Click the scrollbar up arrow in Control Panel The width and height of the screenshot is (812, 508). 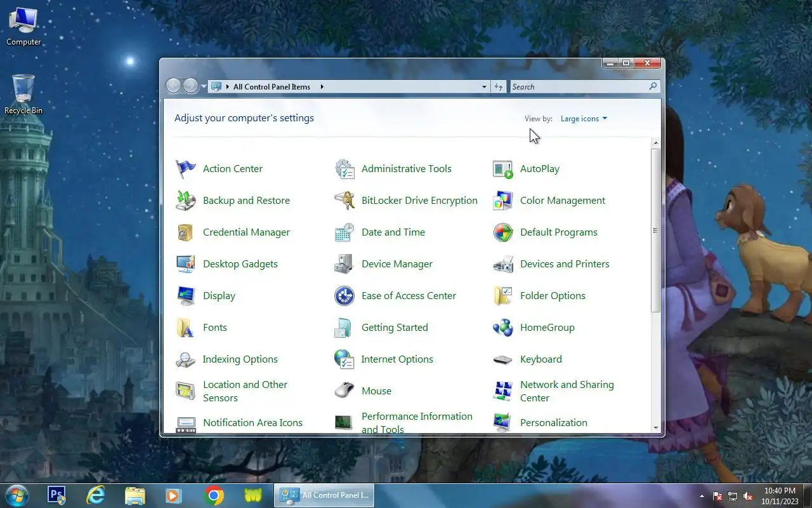click(x=656, y=143)
